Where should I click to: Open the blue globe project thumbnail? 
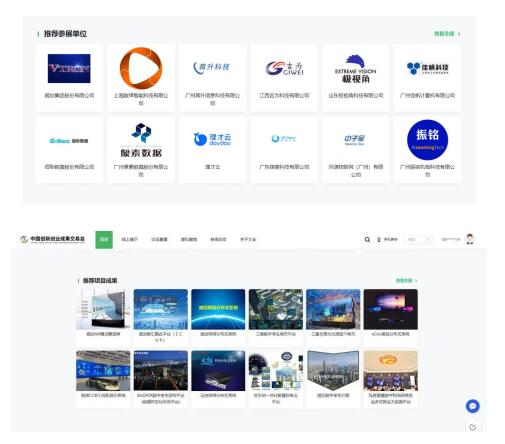click(x=218, y=309)
